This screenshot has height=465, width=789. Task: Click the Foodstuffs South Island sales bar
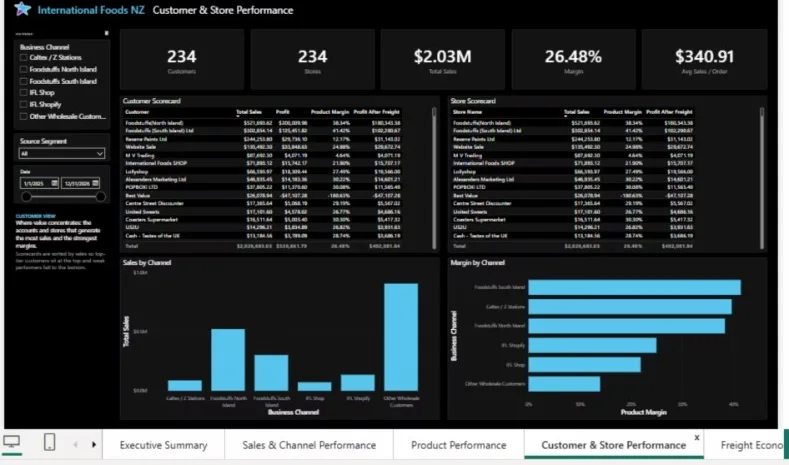(271, 373)
